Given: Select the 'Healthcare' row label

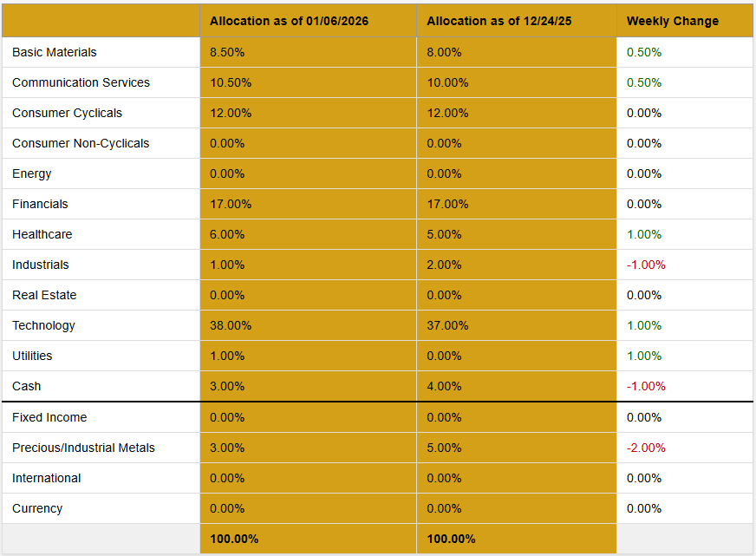Looking at the screenshot, I should 42,234.
